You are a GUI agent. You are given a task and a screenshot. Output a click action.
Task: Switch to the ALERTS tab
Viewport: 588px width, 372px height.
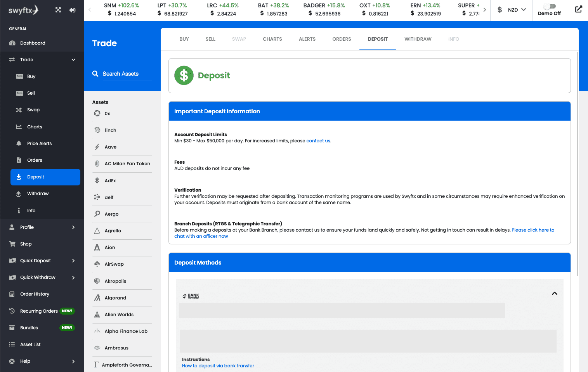[x=307, y=39]
